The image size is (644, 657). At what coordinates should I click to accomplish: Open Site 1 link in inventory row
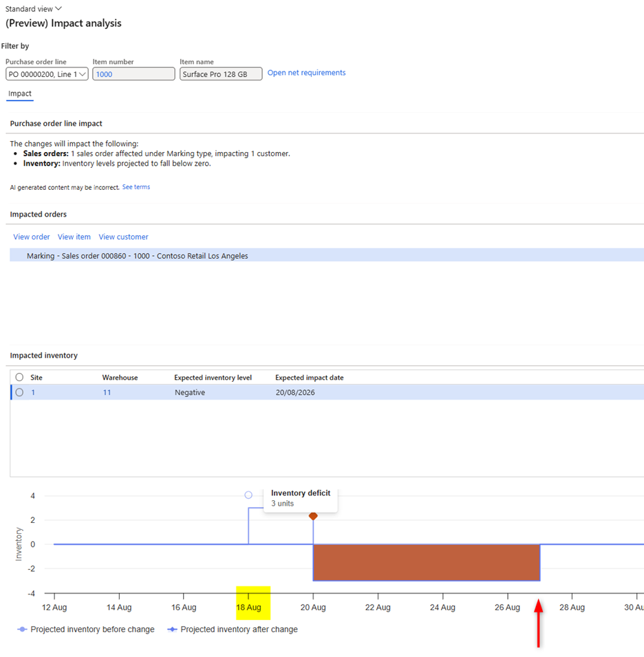pyautogui.click(x=33, y=393)
